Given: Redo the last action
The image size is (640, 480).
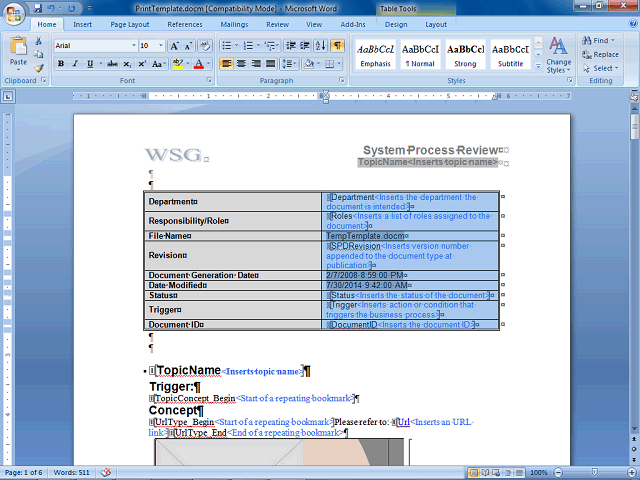Looking at the screenshot, I should pos(71,8).
